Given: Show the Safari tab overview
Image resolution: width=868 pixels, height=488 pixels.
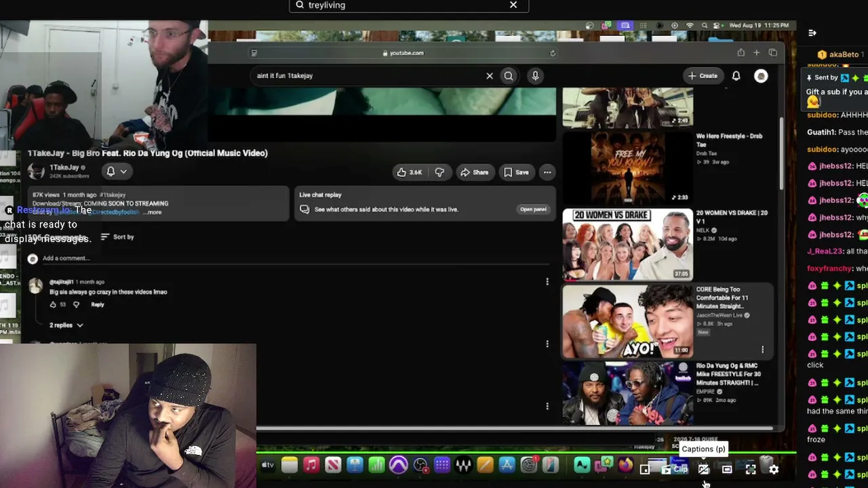Looking at the screenshot, I should [x=773, y=53].
